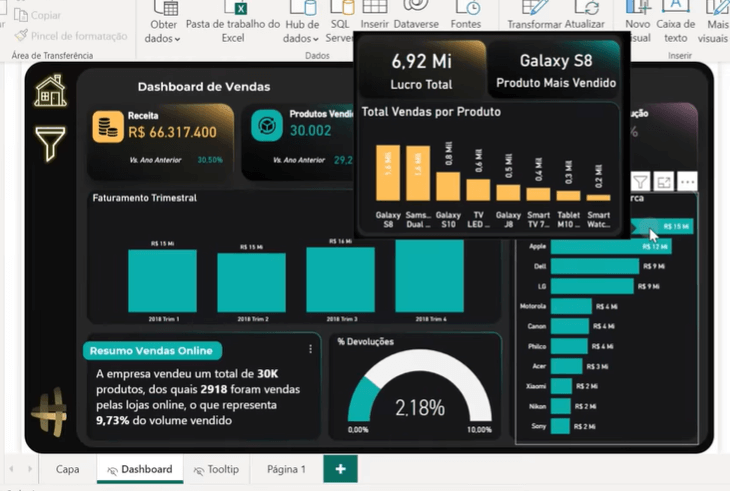Switch to the Capa page tab

(x=68, y=469)
